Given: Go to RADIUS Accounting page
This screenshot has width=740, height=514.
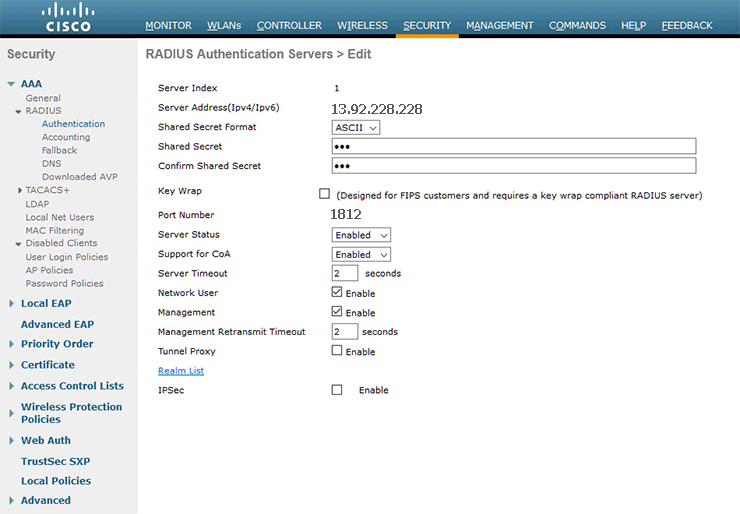Looking at the screenshot, I should (x=66, y=137).
